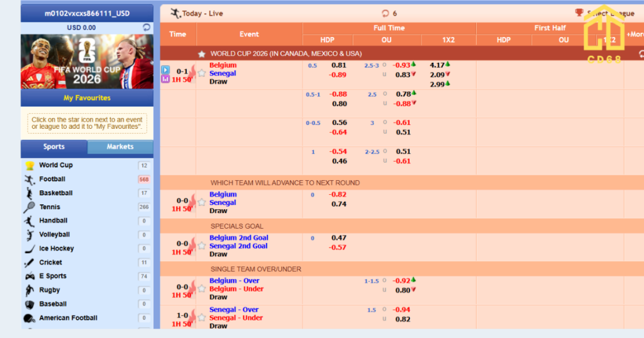This screenshot has height=338, width=644.
Task: Click the refresh counter icon showing 6
Action: click(x=386, y=14)
